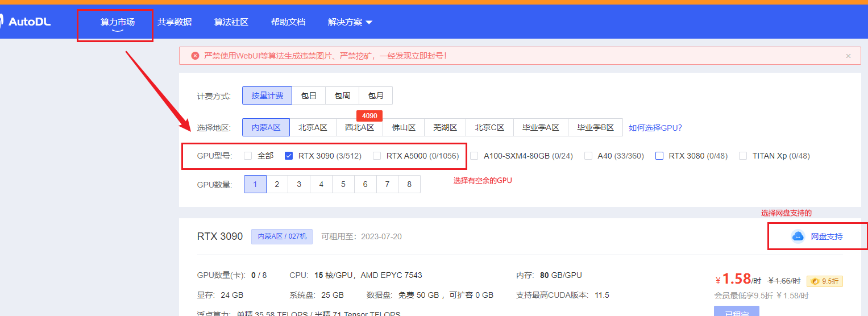Check the RTX A5000 GPU checkbox
This screenshot has width=868, height=316.
click(x=377, y=156)
